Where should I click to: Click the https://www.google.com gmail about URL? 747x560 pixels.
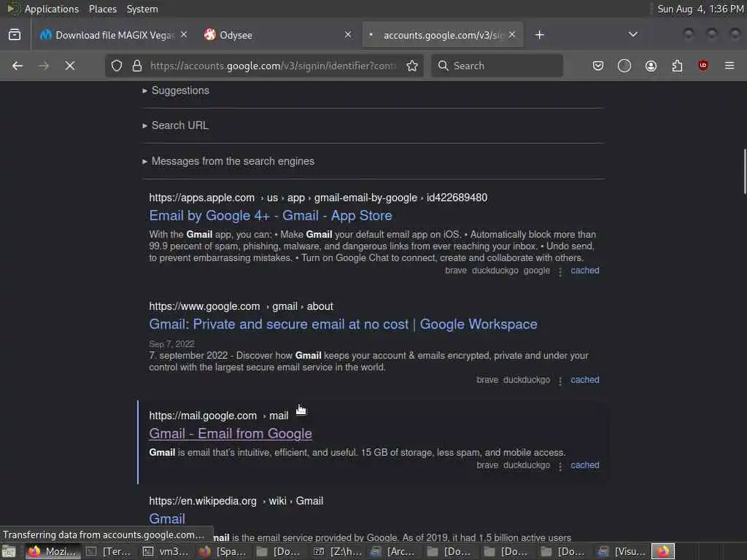[x=241, y=306]
